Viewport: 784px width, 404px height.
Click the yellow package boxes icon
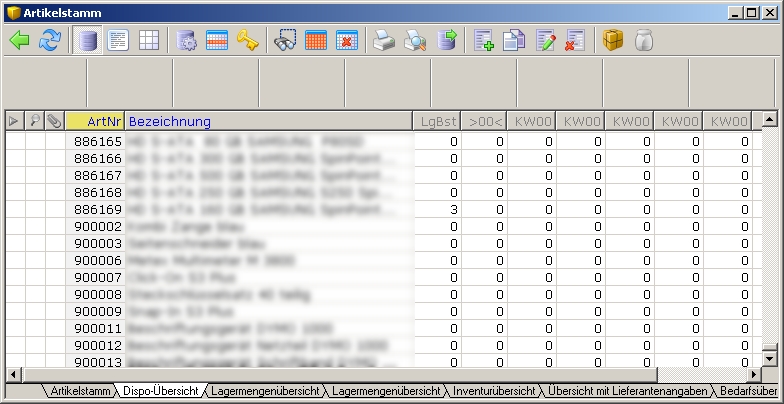click(x=613, y=40)
